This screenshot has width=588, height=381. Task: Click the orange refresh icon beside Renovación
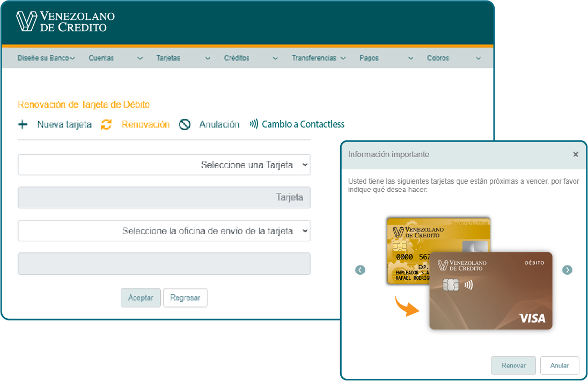[x=107, y=124]
